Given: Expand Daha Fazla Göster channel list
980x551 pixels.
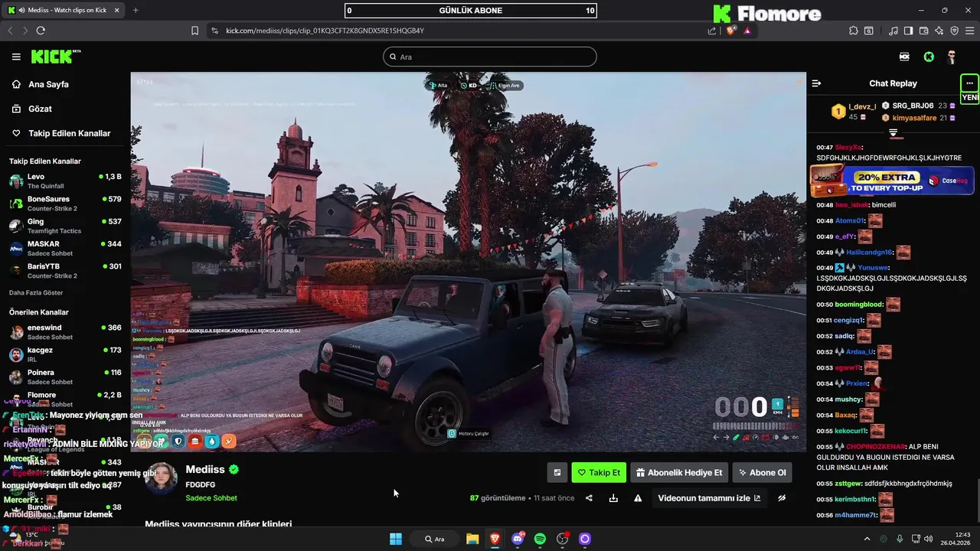Looking at the screenshot, I should point(36,292).
